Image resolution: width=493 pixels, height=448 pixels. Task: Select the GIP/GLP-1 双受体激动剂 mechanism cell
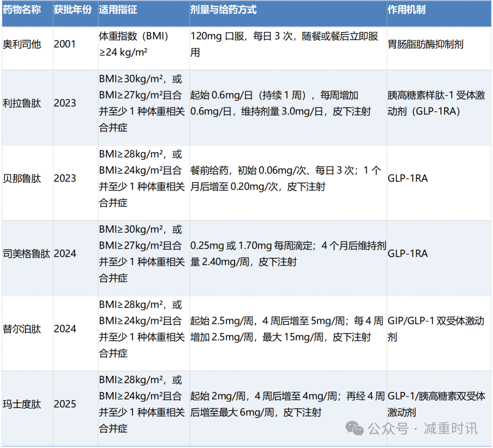[435, 329]
